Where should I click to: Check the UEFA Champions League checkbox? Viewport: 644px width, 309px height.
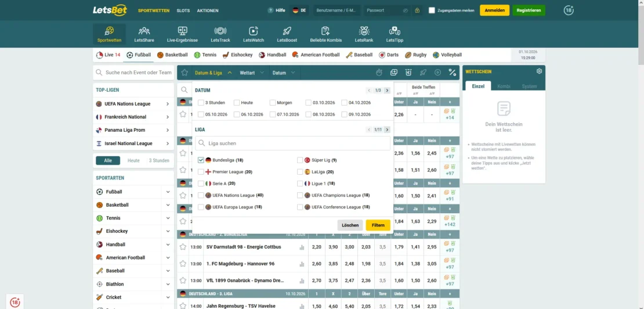[300, 195]
